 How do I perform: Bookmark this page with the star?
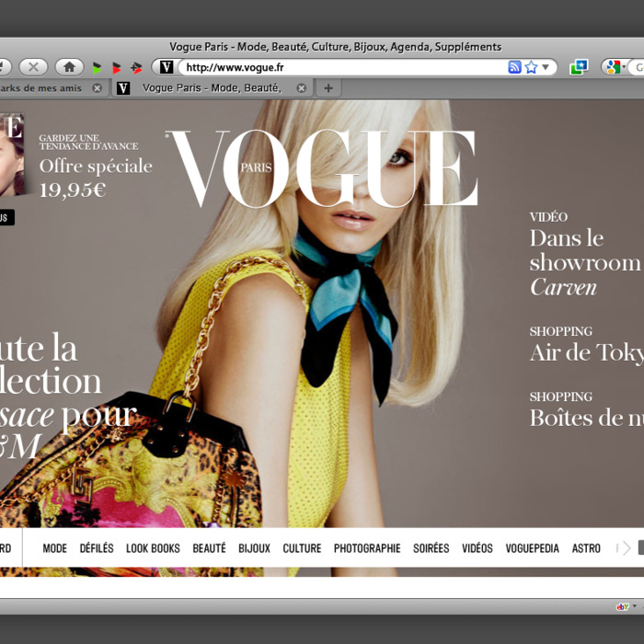(531, 67)
